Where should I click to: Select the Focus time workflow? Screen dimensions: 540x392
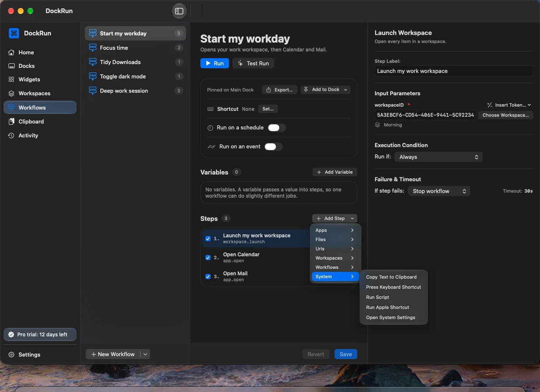coord(135,48)
